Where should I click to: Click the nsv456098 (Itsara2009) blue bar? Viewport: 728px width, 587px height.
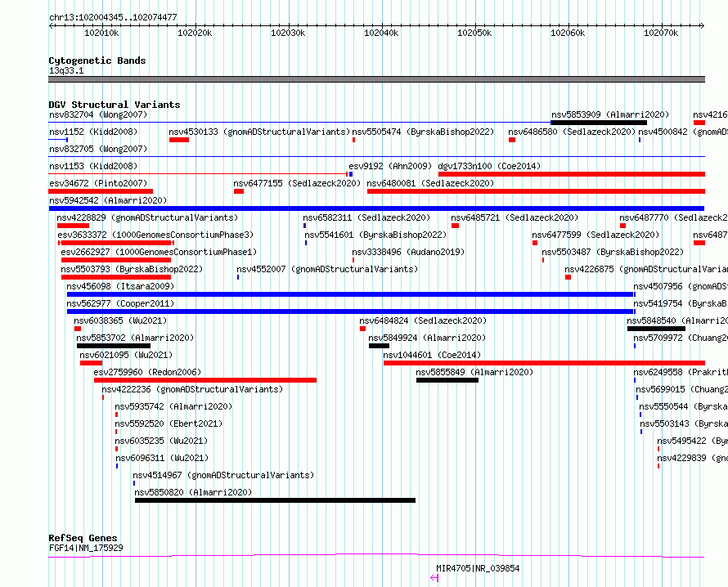[351, 294]
